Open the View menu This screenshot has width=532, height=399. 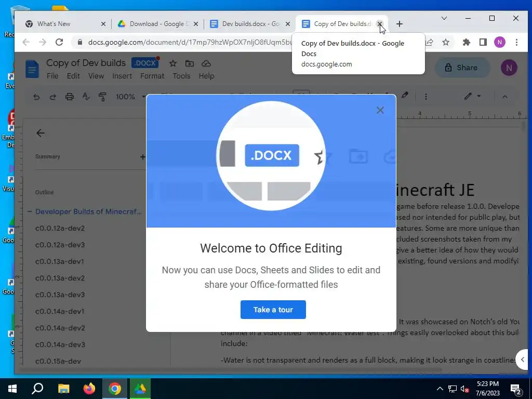click(x=96, y=76)
